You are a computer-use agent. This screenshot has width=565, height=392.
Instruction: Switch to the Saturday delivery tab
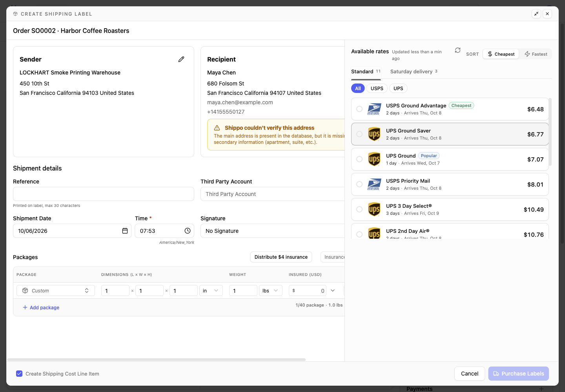tap(414, 71)
